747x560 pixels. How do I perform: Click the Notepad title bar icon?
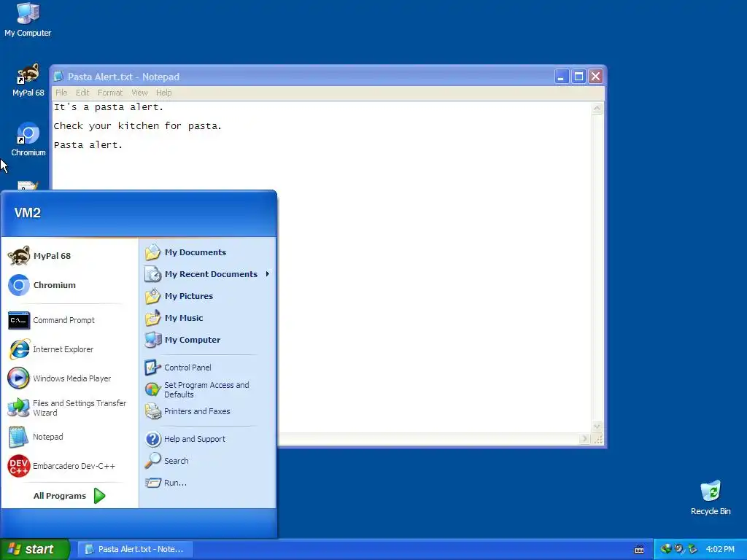(58, 76)
